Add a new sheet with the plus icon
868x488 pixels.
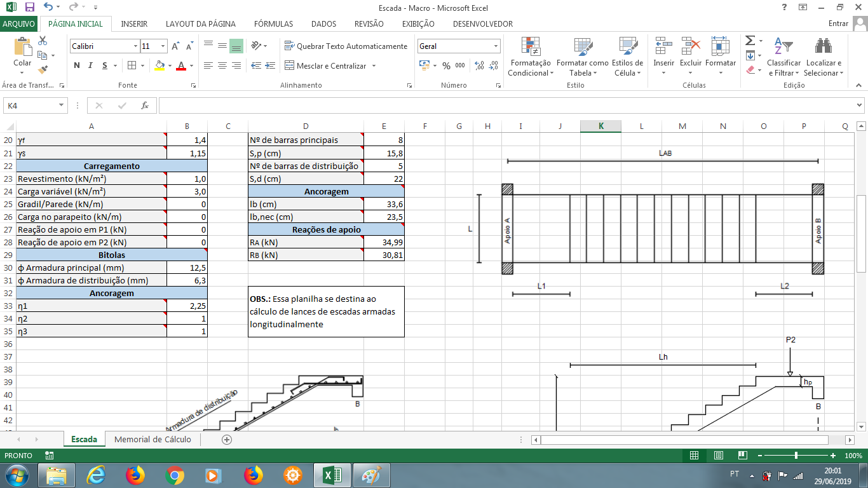(x=227, y=439)
